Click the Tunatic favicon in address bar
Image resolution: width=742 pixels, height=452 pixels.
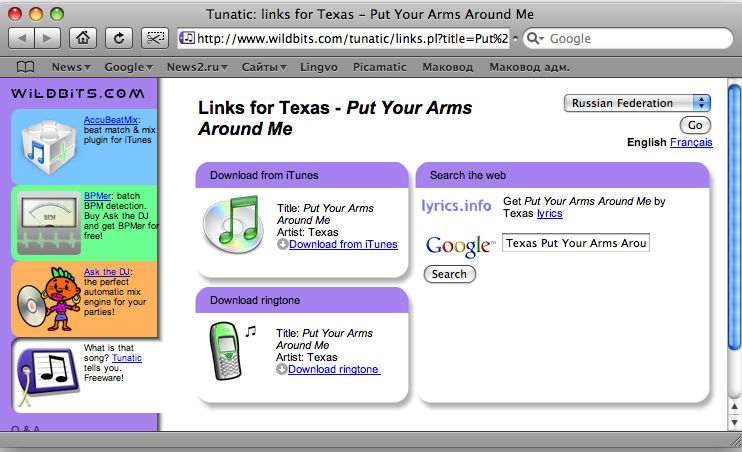[187, 38]
